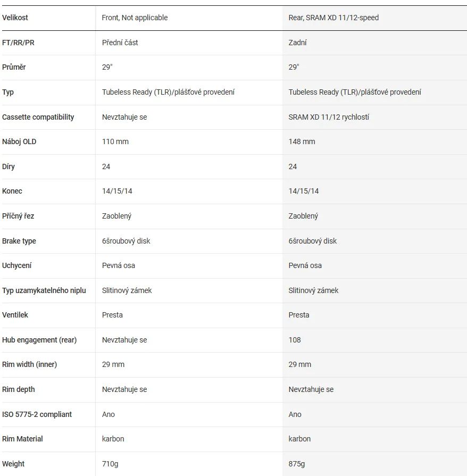Screen dimensions: 467x476
Task: Click the front karbon rim material cell
Action: (x=113, y=439)
